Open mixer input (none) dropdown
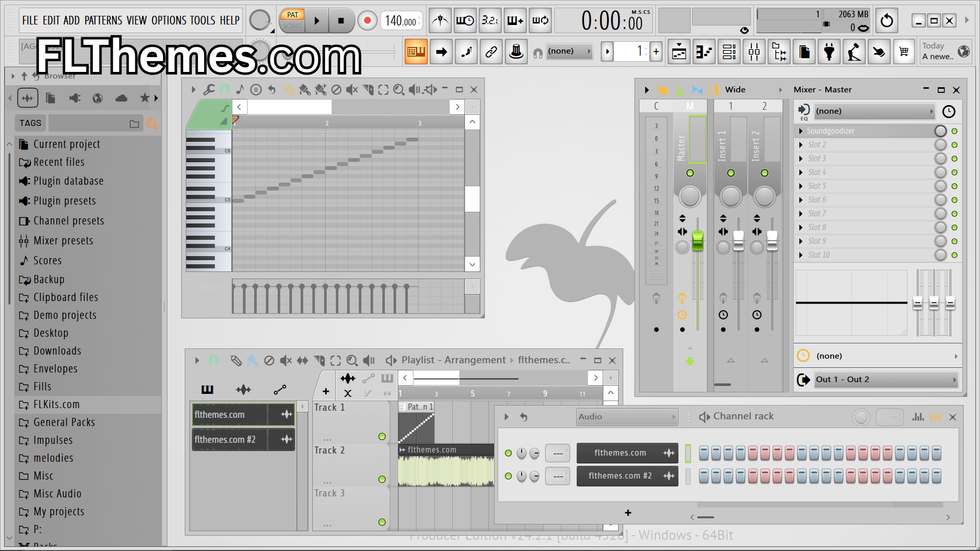This screenshot has height=551, width=980. coord(874,111)
